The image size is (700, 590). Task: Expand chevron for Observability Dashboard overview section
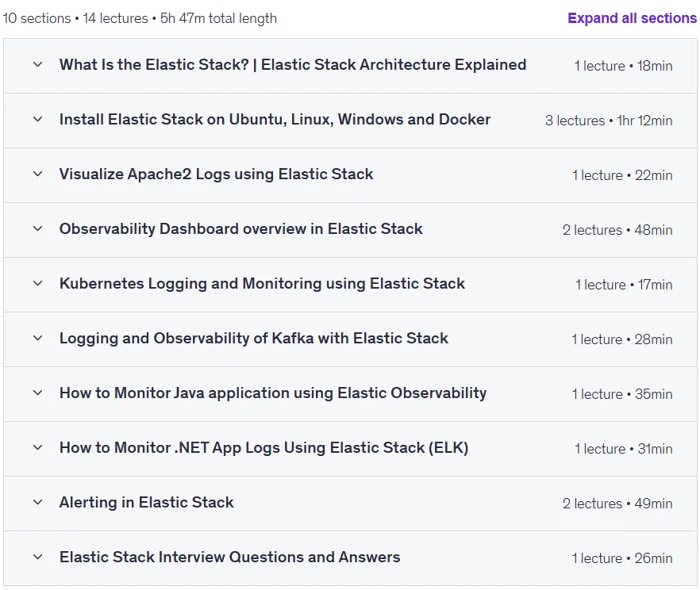click(38, 228)
